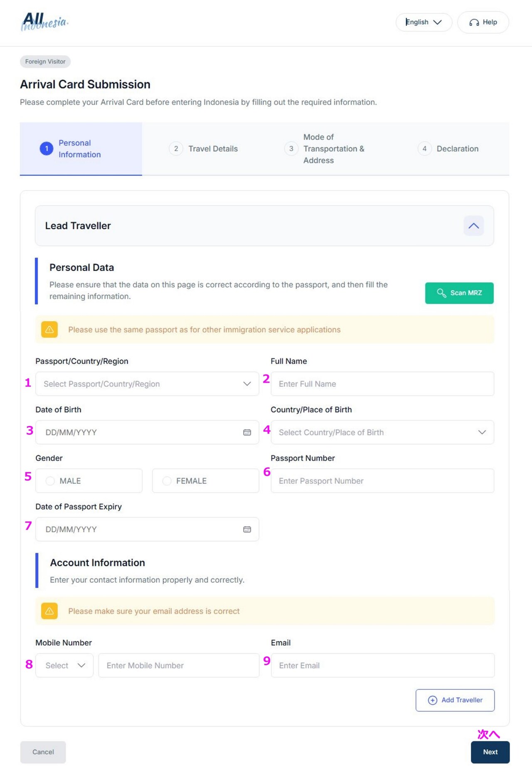The image size is (532, 780).
Task: Go to the Travel Details step tab
Action: 204,149
